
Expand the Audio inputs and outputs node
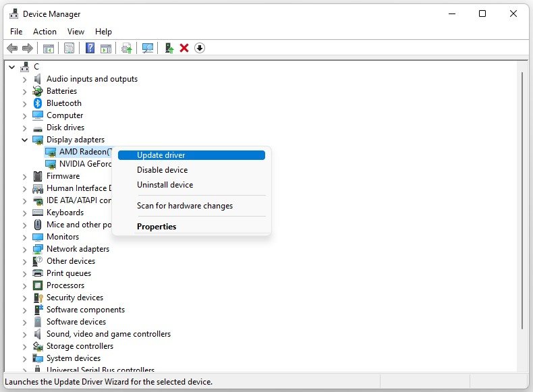(25, 79)
